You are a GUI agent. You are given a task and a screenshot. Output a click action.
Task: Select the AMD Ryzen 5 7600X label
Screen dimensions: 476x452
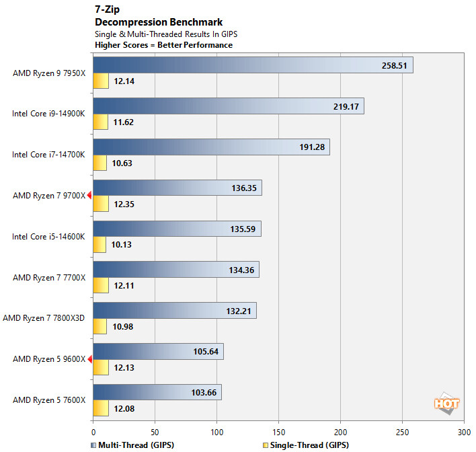point(49,400)
